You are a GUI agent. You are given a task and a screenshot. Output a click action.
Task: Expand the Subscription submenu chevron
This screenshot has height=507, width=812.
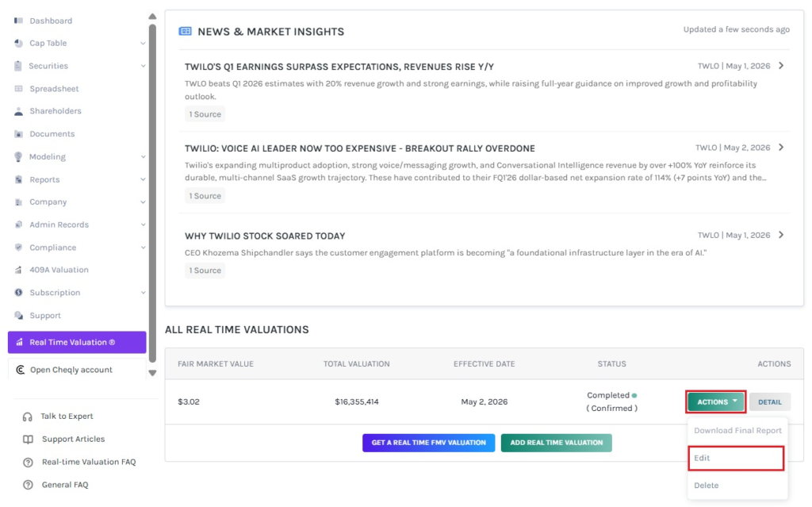(x=143, y=293)
